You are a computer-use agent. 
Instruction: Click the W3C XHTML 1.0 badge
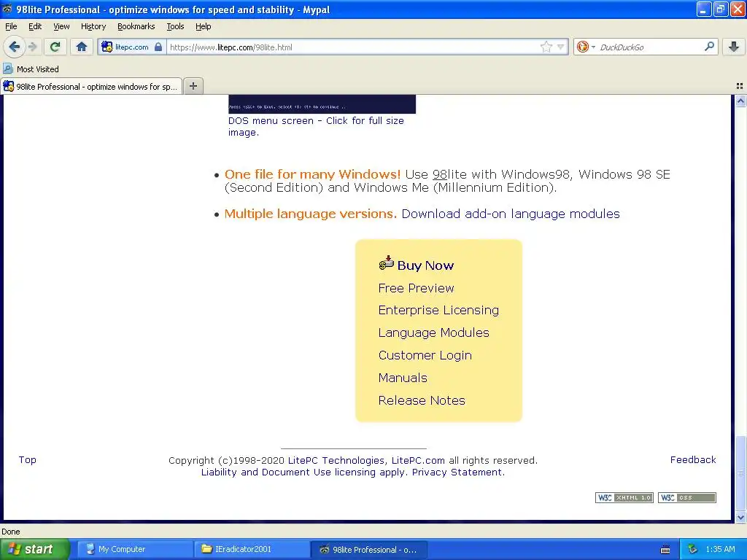coord(624,497)
